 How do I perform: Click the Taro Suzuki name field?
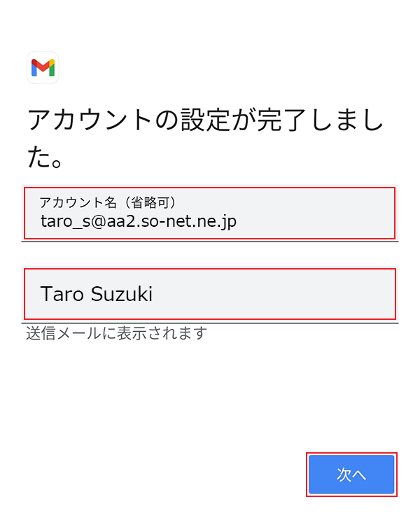[x=210, y=294]
